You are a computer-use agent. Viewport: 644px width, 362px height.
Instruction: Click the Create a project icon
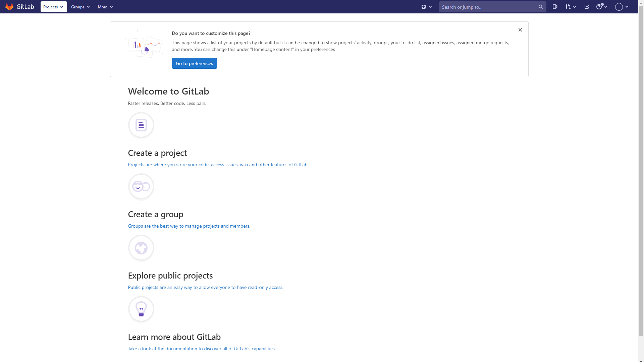141,125
